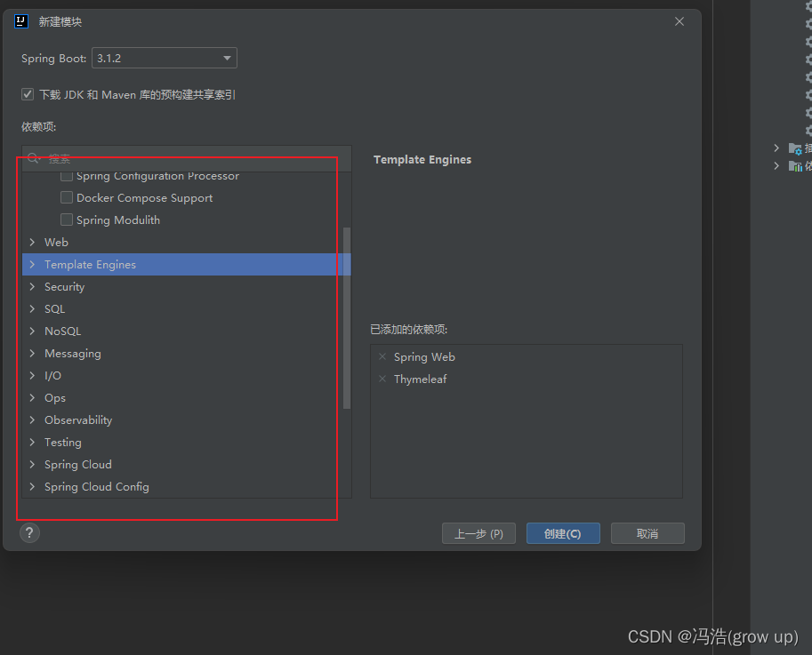Viewport: 812px width, 655px height.
Task: Check Spring Modulith dependency
Action: coord(67,220)
